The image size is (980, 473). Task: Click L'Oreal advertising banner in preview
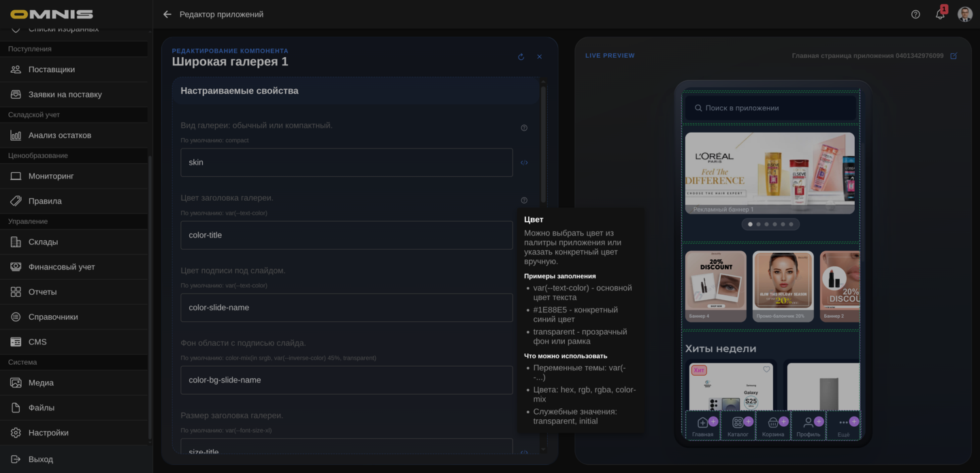(x=769, y=173)
